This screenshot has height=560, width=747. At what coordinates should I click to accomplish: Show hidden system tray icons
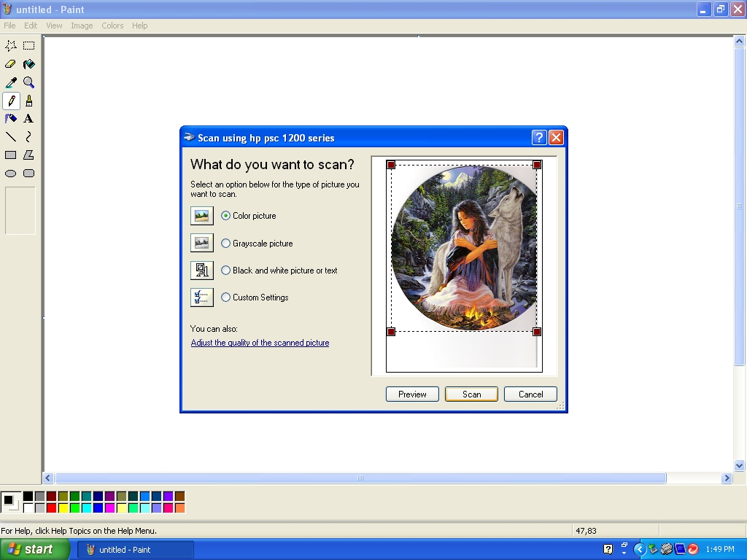pos(639,550)
